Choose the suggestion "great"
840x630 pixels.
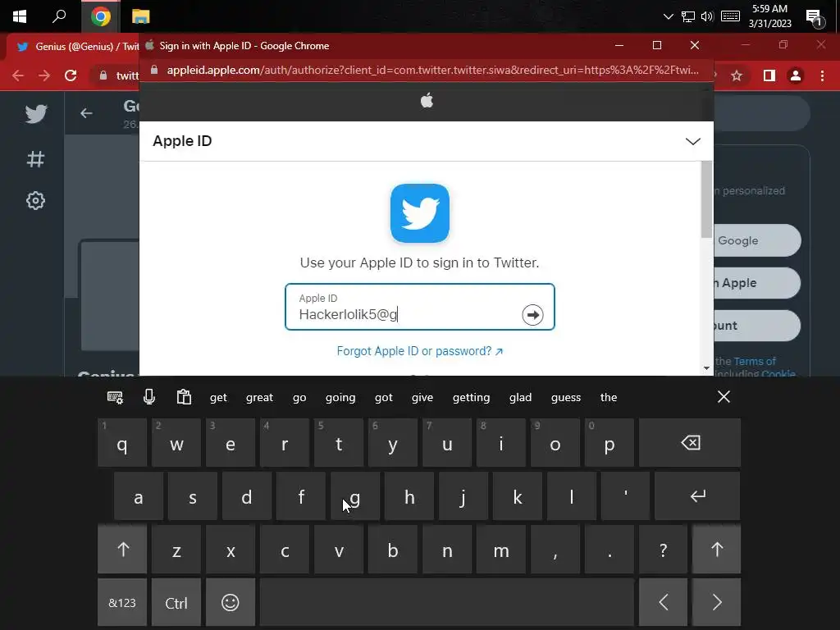[x=259, y=398]
